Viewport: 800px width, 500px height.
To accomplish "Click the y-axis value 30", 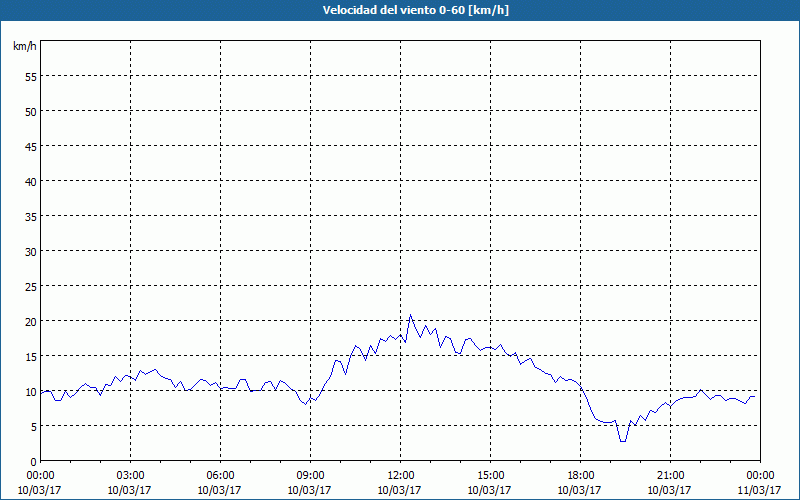I will (x=31, y=252).
